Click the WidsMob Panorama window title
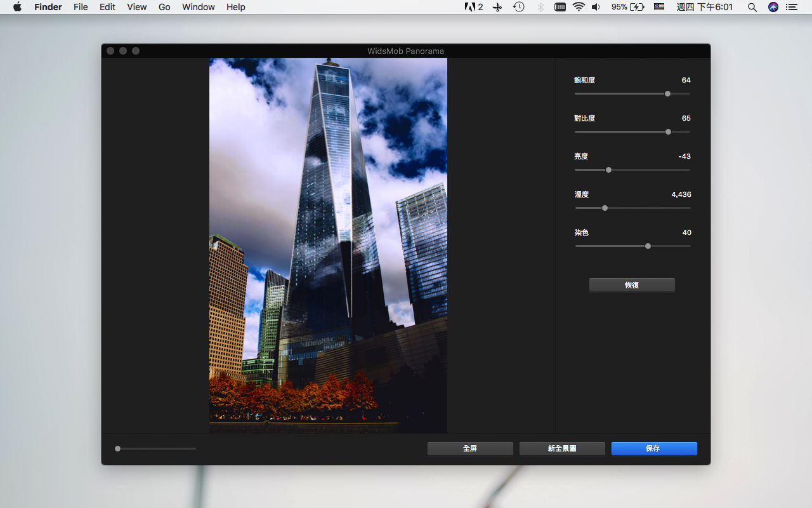This screenshot has width=812, height=508. tap(406, 51)
